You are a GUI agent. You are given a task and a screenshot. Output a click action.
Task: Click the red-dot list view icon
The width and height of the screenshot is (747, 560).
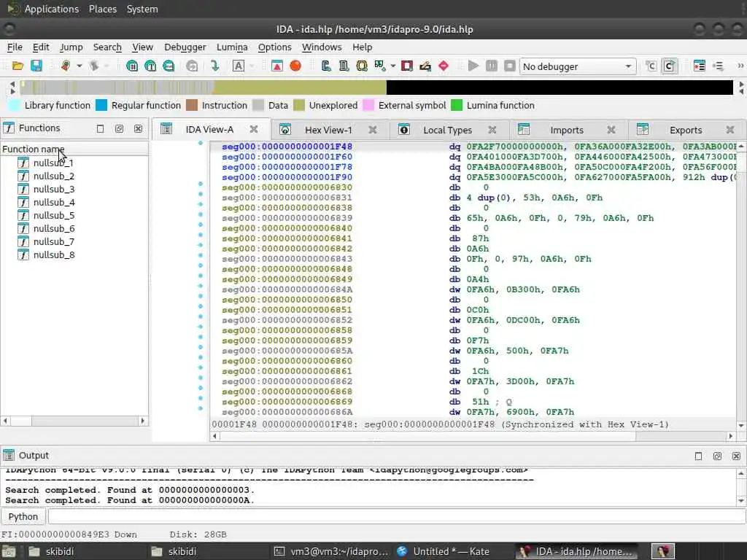[x=700, y=66]
